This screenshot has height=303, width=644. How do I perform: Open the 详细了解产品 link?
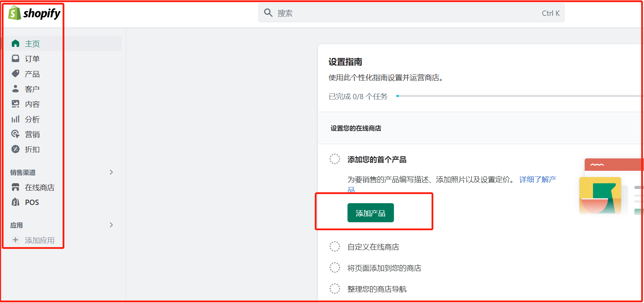click(x=537, y=180)
